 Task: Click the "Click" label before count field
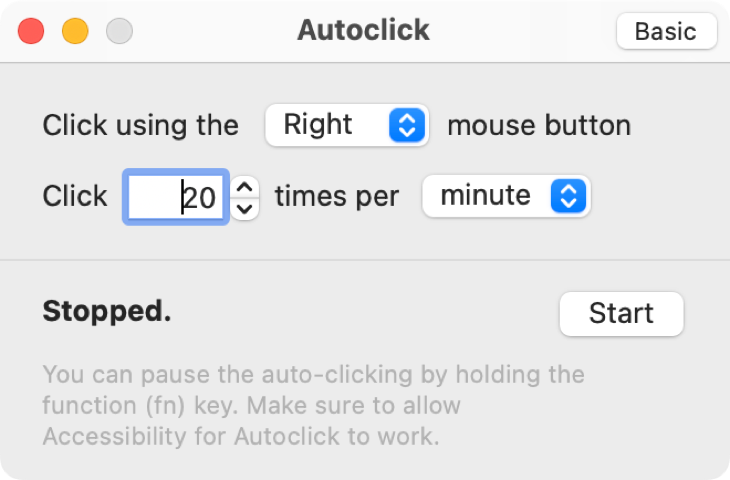pyautogui.click(x=75, y=196)
